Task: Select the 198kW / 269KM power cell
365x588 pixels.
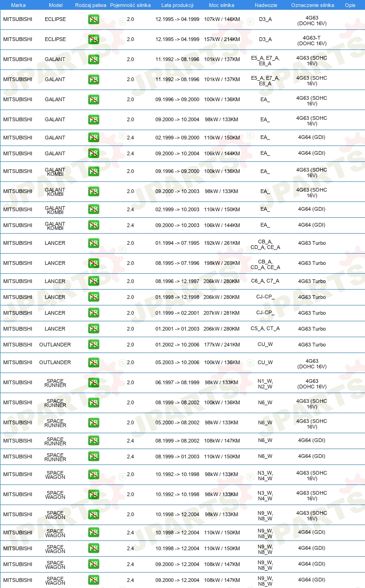Action: click(x=222, y=263)
